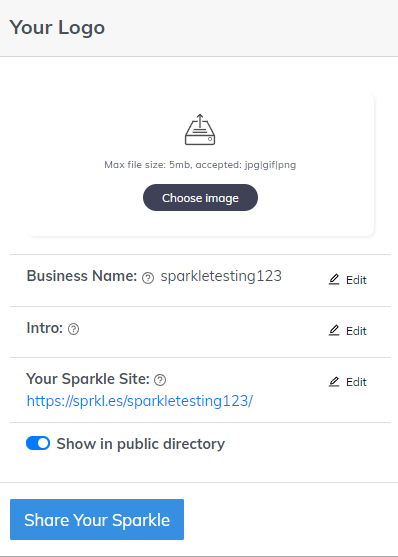Click the pencil icon for Sparkle Site
Viewport: 398px width, 557px height.
coord(334,382)
